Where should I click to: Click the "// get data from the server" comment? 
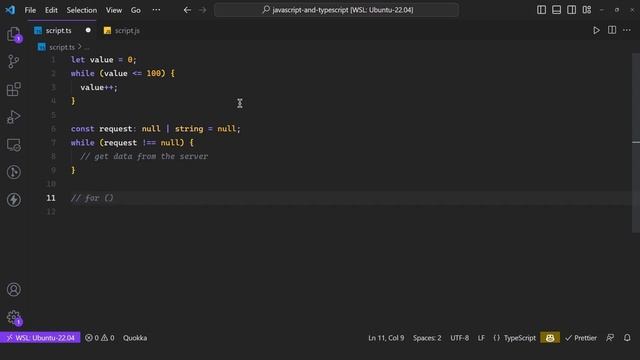(x=144, y=156)
